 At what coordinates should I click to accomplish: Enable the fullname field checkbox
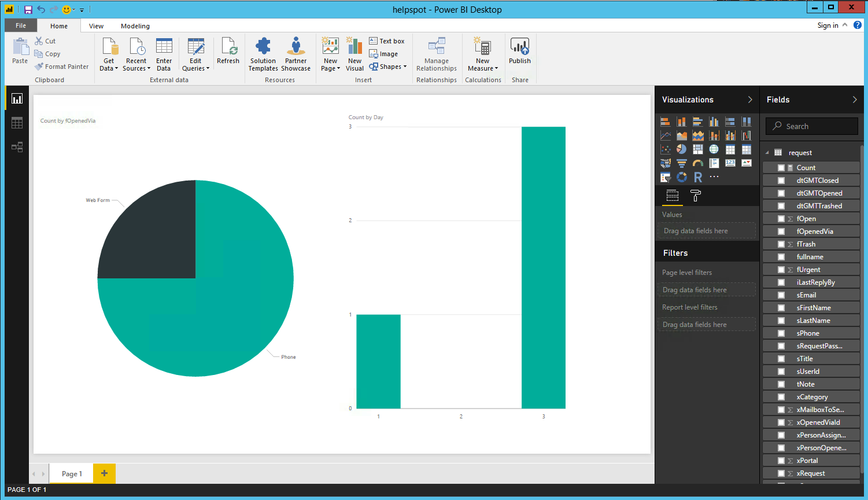coord(781,257)
